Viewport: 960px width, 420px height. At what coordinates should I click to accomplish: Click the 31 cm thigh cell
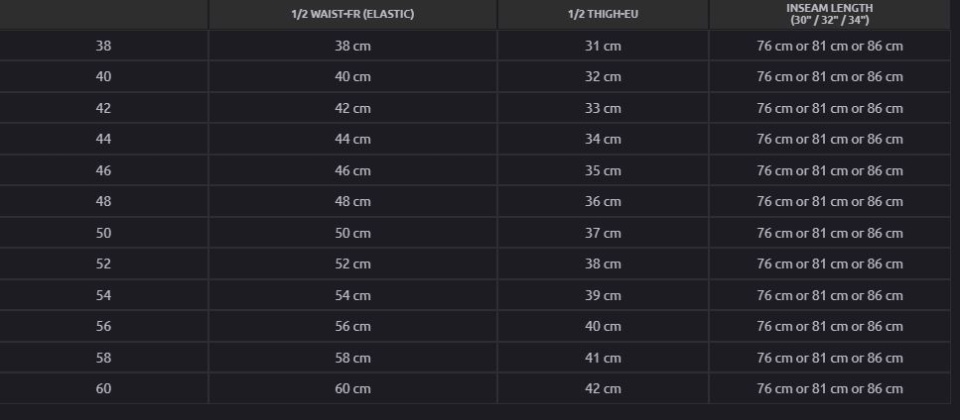click(x=603, y=46)
